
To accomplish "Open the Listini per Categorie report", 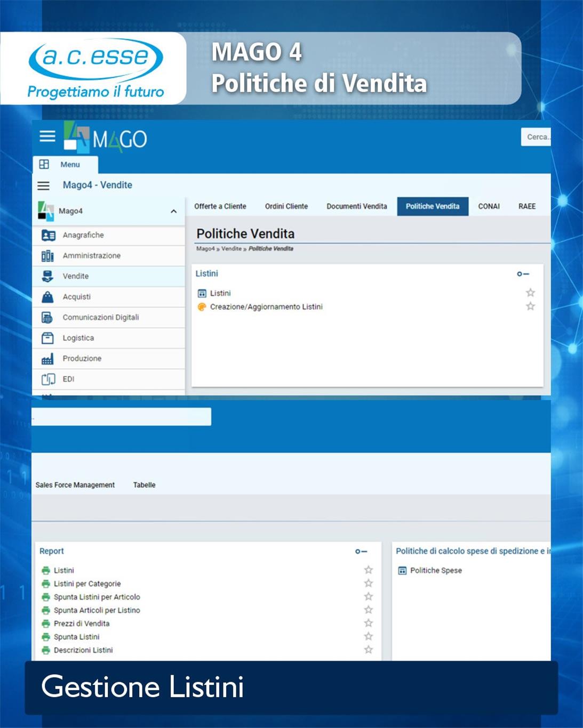I will (x=87, y=584).
